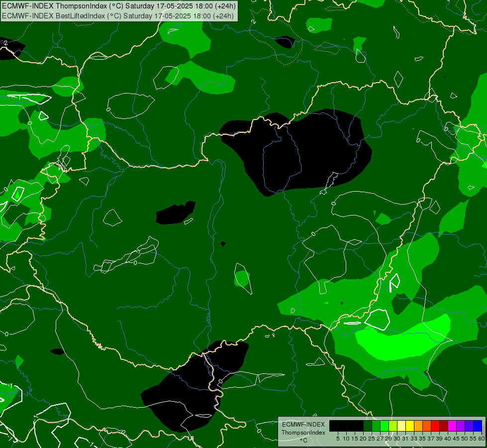This screenshot has height=448, width=487.
Task: Click the orange-red 35–37 legend swatch
Action: coord(427,426)
